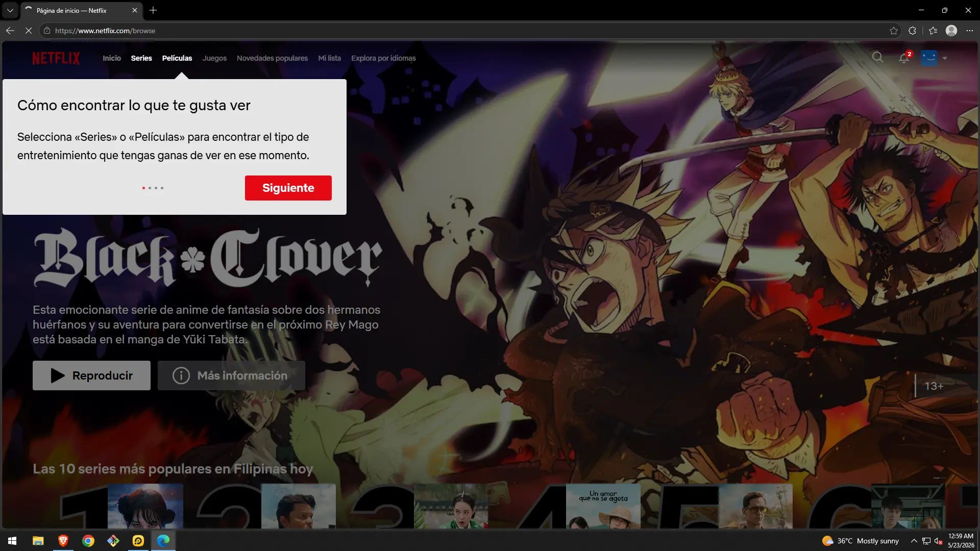Click Más información button

coord(231,375)
